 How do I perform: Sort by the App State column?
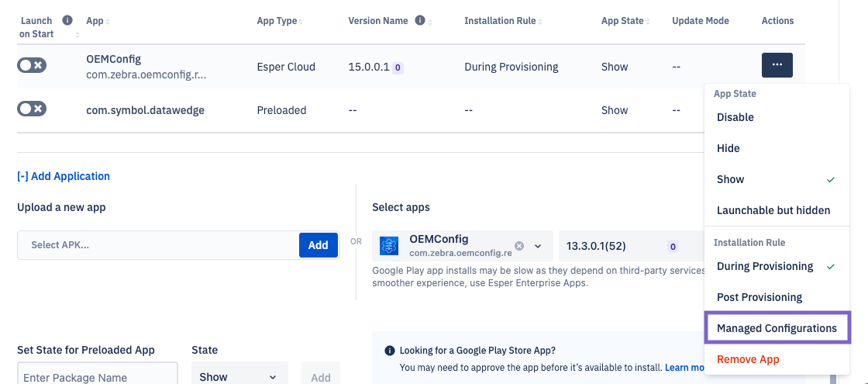(x=648, y=22)
